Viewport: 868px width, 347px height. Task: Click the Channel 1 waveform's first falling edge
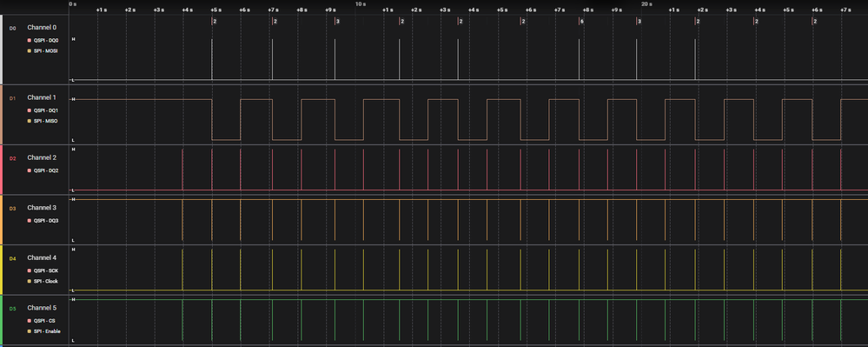(x=212, y=120)
